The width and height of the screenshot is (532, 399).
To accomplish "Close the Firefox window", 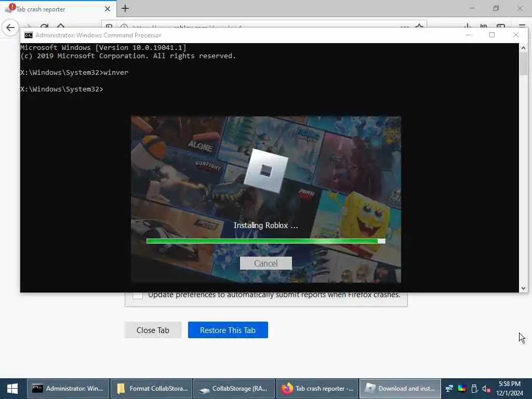I will (x=520, y=8).
